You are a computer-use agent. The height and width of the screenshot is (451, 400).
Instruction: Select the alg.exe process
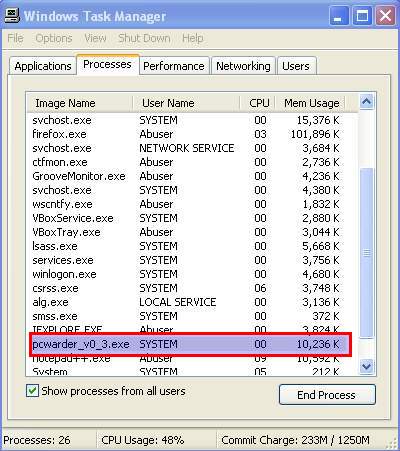[187, 302]
